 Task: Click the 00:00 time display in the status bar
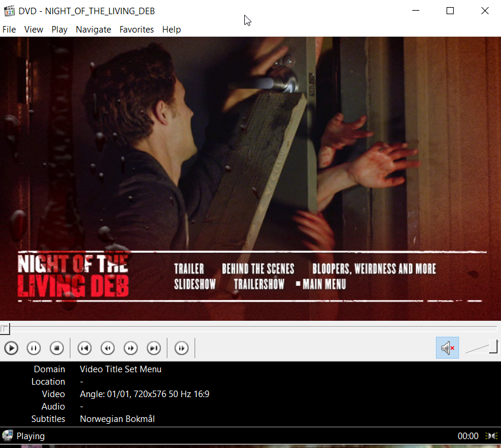coord(468,436)
